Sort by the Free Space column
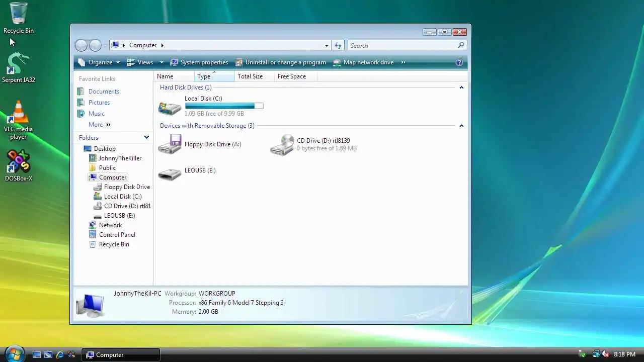The image size is (644, 362). [296, 76]
